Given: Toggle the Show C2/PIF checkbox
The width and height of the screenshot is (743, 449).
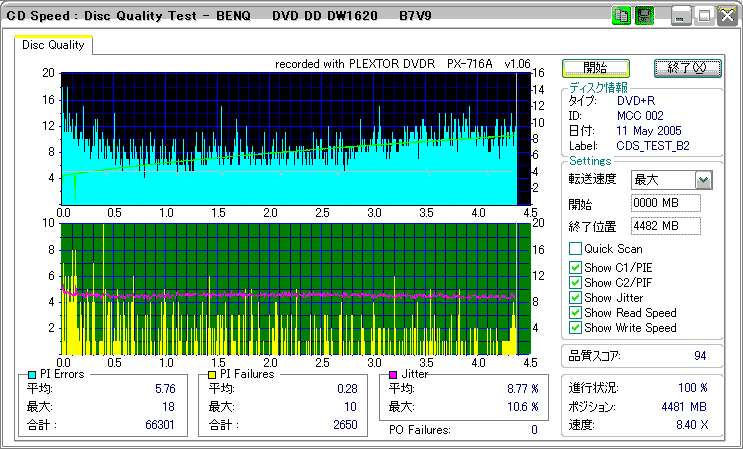Looking at the screenshot, I should (x=575, y=282).
